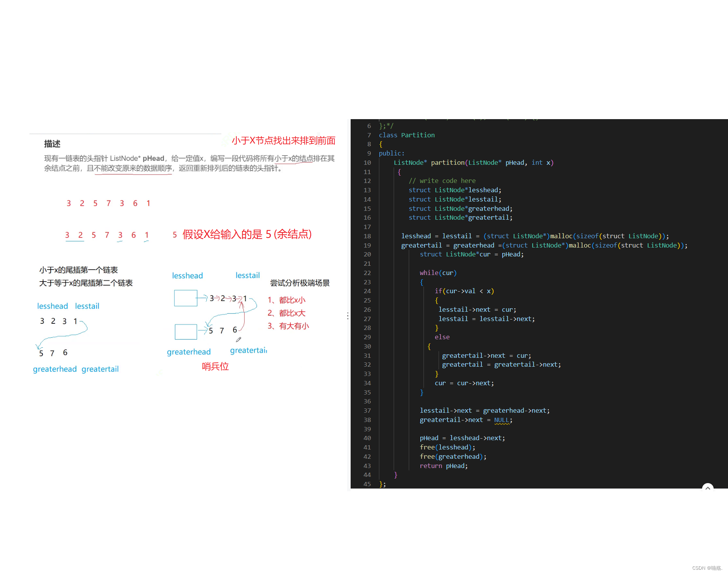Click the text 假设X给输入的是 5 (余结点)
Screen dimensions: 728x574
pos(247,234)
